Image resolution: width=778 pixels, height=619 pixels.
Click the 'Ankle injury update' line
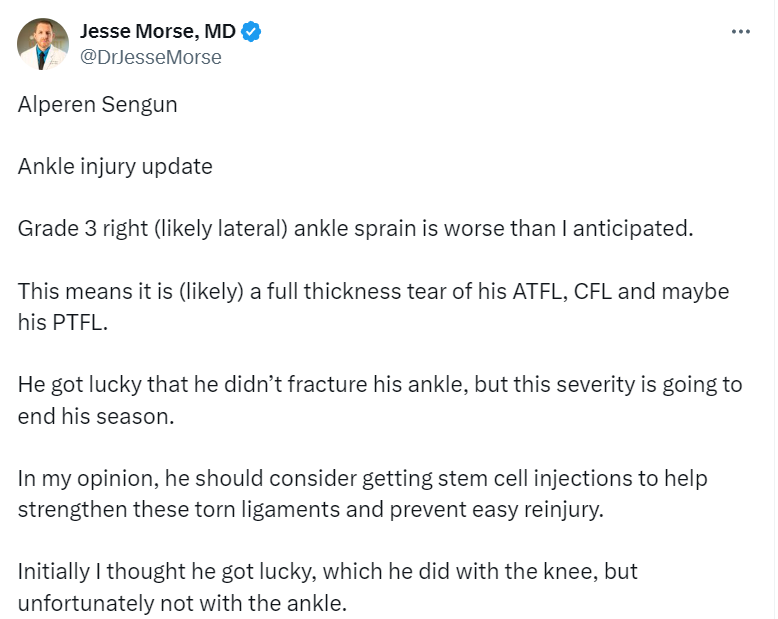click(x=115, y=166)
